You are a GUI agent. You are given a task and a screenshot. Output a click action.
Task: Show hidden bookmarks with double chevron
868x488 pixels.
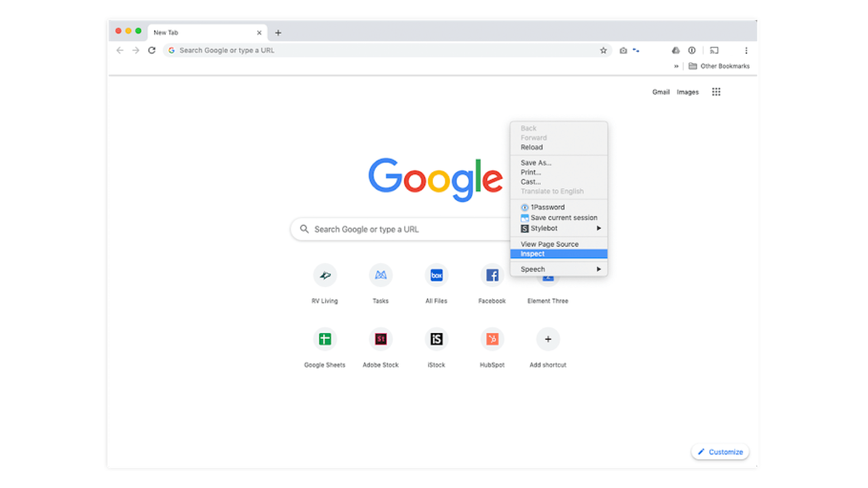(x=676, y=66)
